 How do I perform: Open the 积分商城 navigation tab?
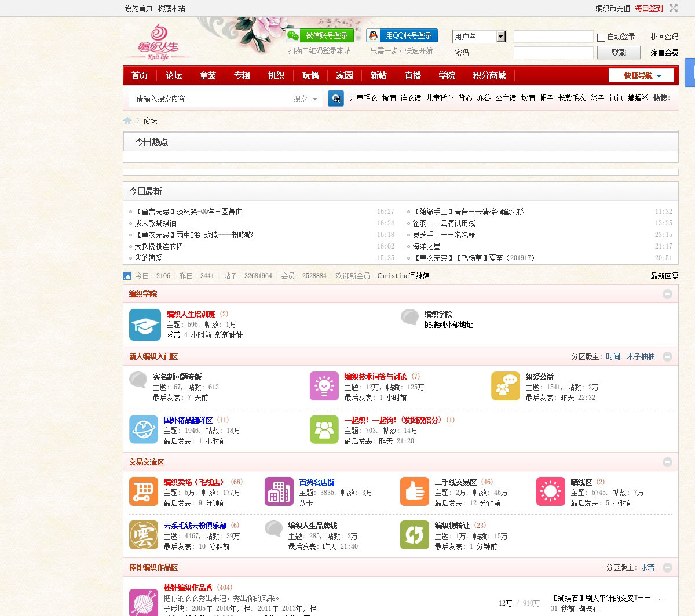[x=489, y=75]
